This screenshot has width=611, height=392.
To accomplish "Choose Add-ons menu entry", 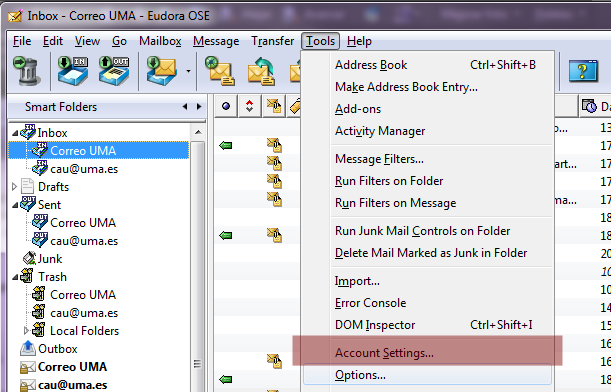I will [x=427, y=109].
